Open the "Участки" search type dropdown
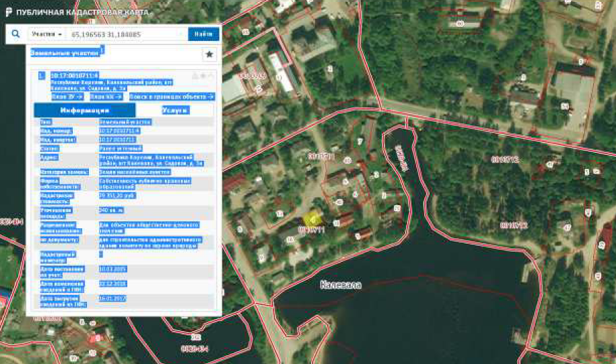Screen dimensions: 616x364 click(x=47, y=34)
